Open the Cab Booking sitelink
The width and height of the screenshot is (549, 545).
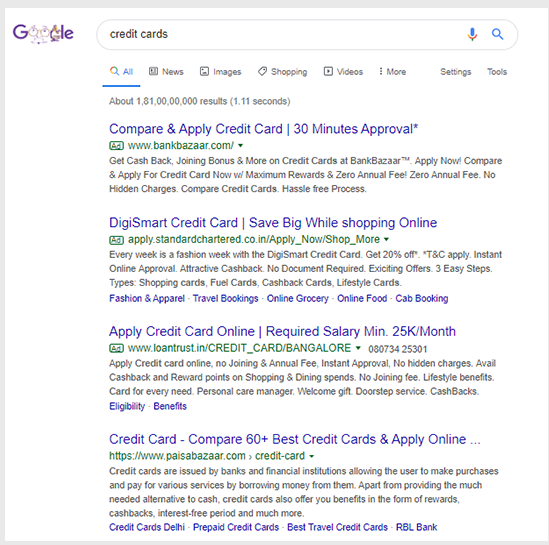coord(422,299)
